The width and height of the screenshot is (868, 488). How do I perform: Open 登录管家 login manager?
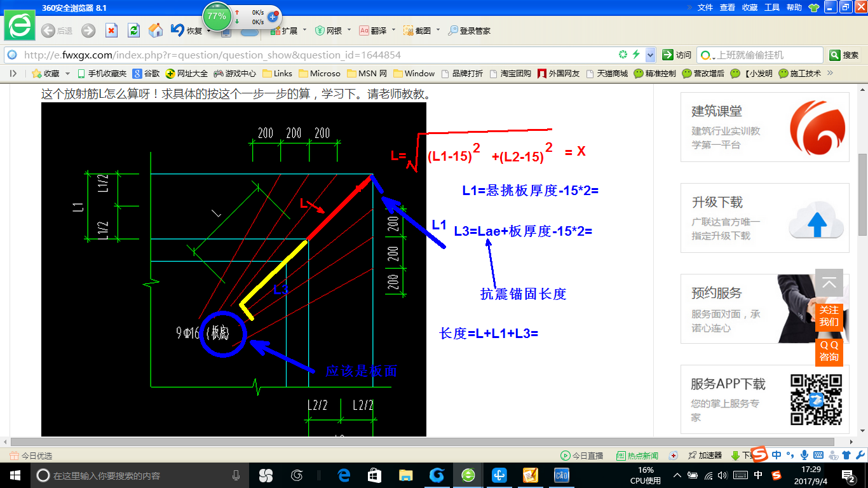tap(470, 30)
